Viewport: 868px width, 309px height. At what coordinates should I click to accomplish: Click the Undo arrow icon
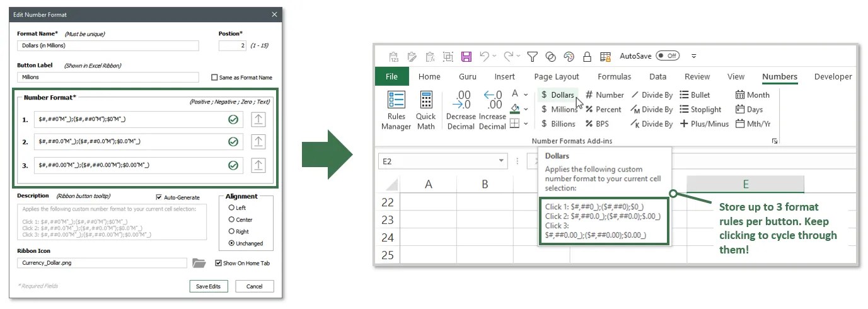pos(484,56)
